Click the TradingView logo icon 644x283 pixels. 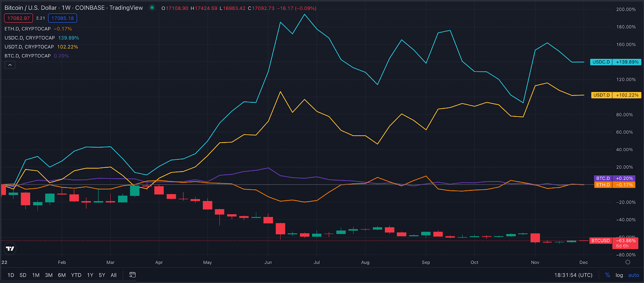(10, 248)
